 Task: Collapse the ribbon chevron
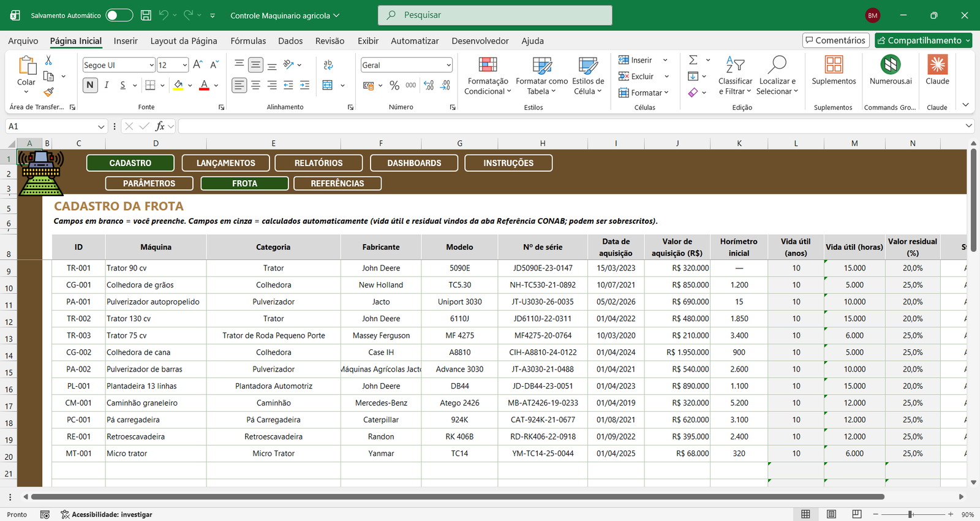tap(966, 105)
